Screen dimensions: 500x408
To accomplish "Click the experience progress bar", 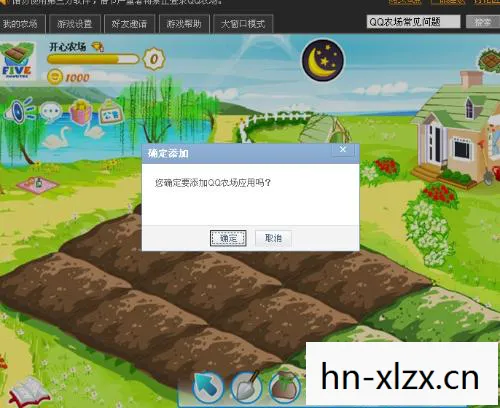I will click(x=93, y=59).
